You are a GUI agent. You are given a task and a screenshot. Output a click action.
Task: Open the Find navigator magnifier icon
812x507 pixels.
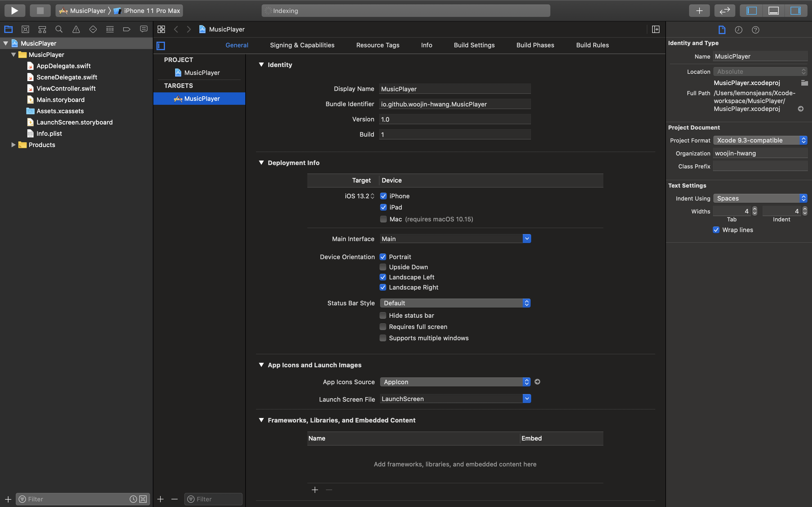pyautogui.click(x=59, y=30)
